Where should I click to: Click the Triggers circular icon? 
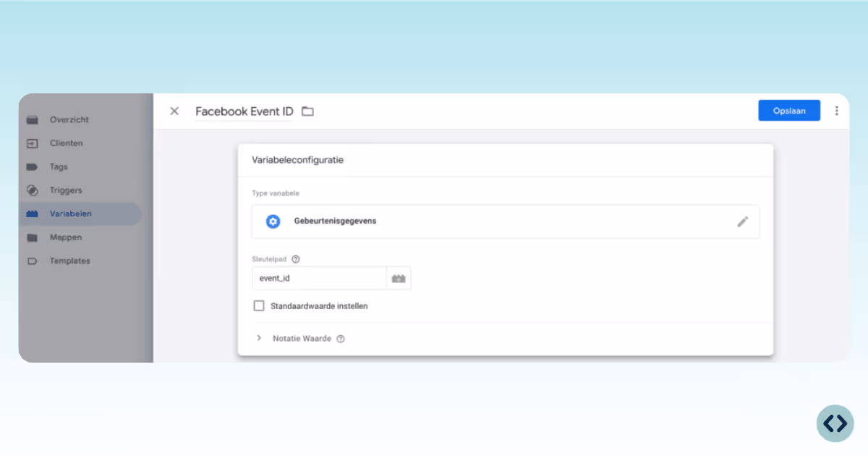(32, 190)
